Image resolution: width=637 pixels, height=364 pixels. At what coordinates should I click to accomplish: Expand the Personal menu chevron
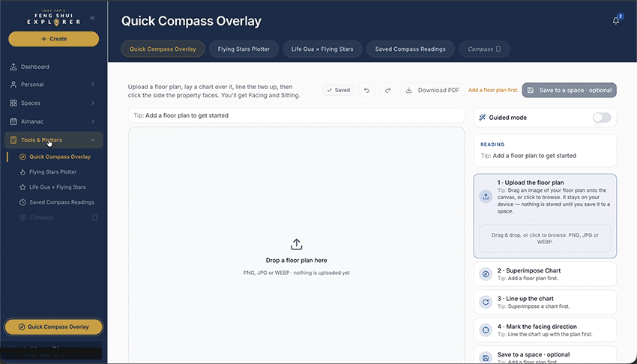pos(93,85)
